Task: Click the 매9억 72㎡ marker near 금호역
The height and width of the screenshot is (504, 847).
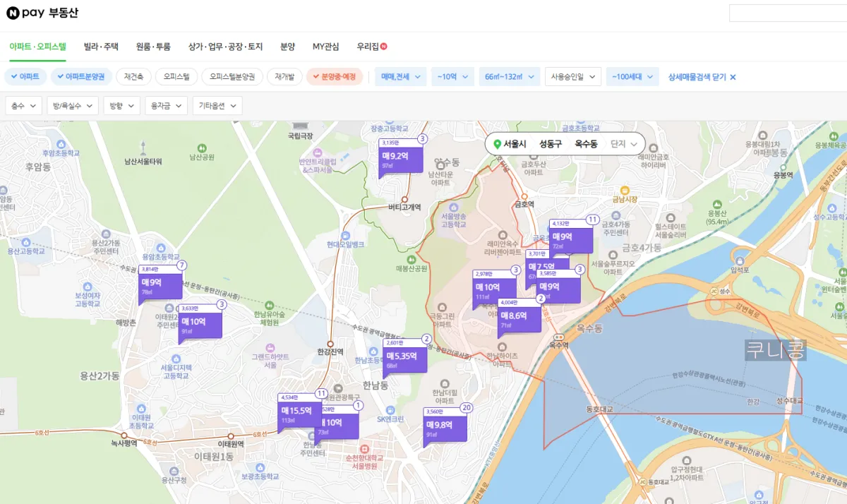Action: pos(572,239)
